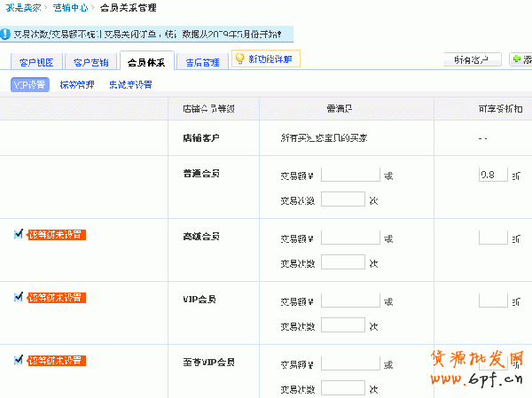The height and width of the screenshot is (398, 532).
Task: Go to 我是卖家 in the breadcrumb
Action: tap(25, 8)
